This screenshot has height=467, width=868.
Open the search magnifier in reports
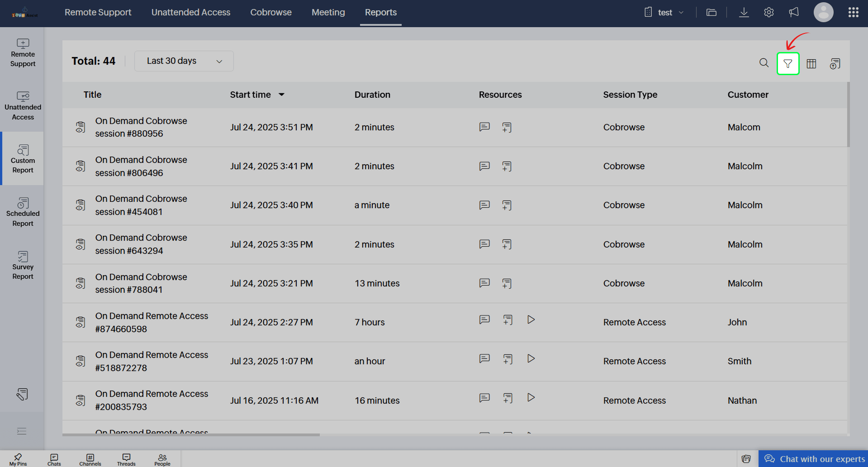(x=764, y=63)
